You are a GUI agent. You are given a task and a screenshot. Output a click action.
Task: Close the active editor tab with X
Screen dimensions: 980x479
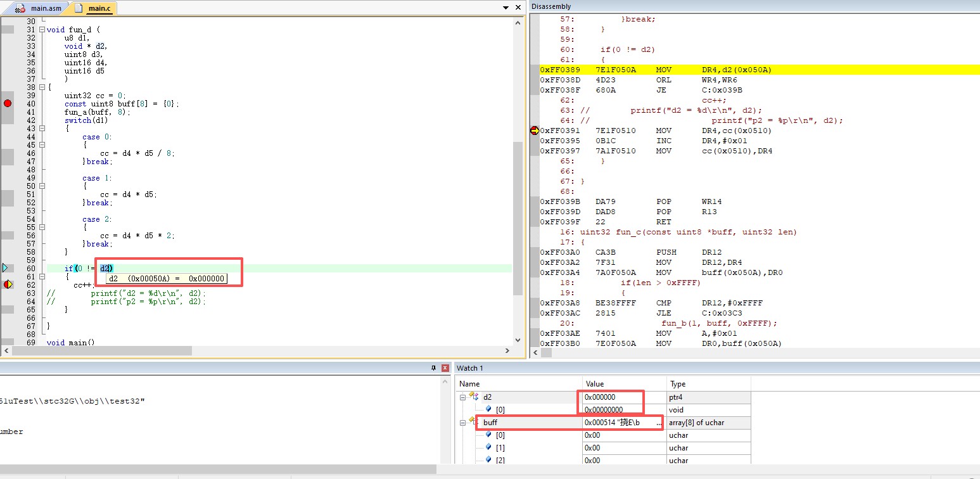coord(518,8)
